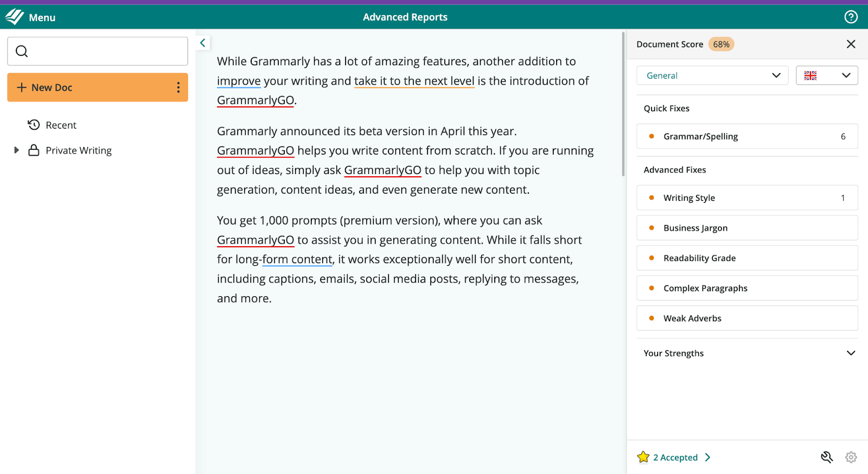The width and height of the screenshot is (868, 474).
Task: Click the "Advanced Reports" title text
Action: [x=405, y=17]
